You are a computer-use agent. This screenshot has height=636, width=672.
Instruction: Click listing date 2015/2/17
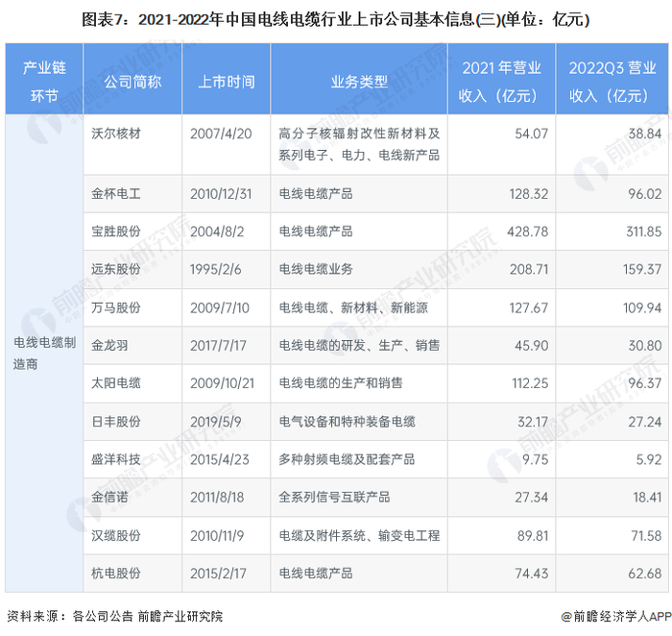(218, 574)
